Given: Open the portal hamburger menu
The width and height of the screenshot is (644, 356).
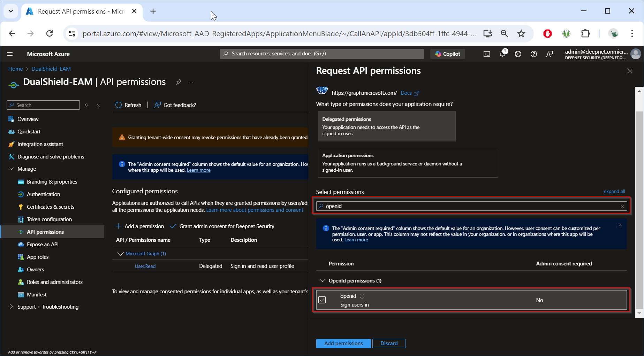Looking at the screenshot, I should (10, 54).
